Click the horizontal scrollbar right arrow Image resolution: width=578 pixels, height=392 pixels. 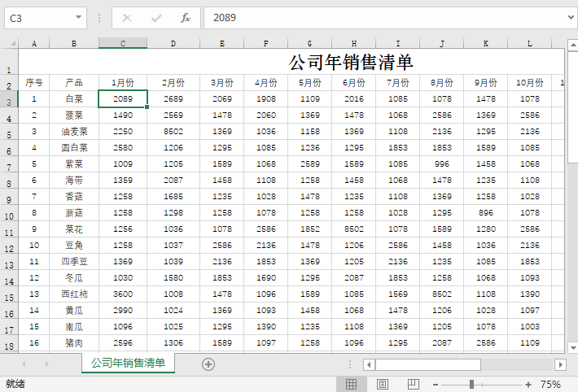pos(560,364)
